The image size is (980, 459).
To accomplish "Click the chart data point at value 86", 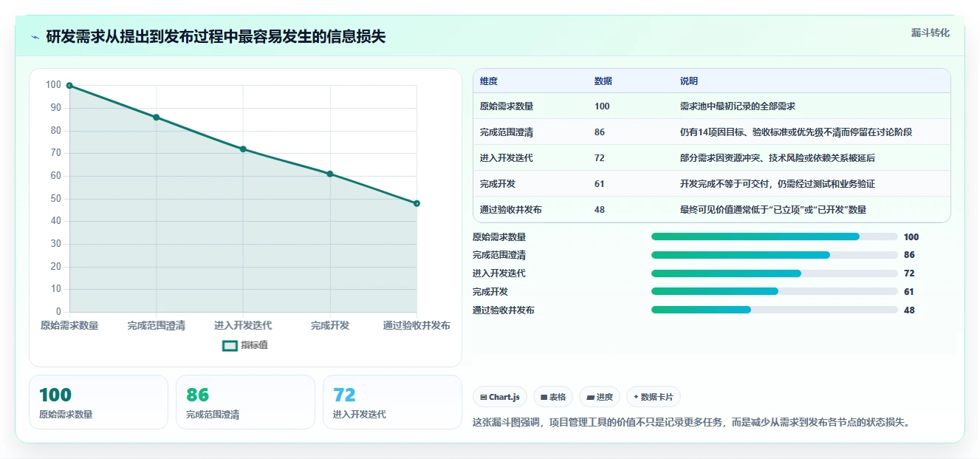I will click(x=156, y=118).
